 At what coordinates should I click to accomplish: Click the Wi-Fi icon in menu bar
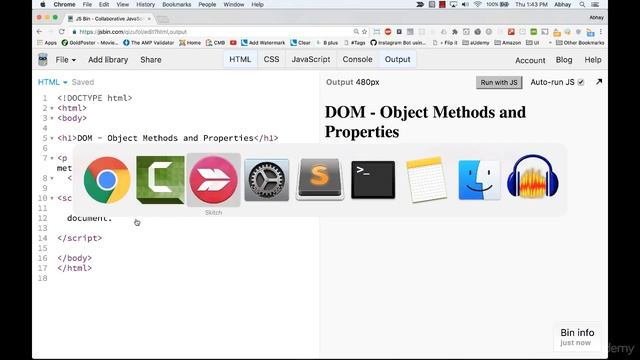coord(477,4)
